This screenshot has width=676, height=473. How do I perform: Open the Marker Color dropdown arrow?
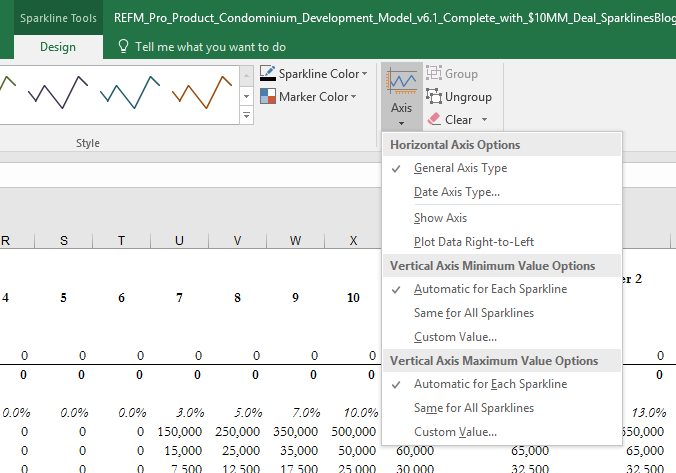354,97
